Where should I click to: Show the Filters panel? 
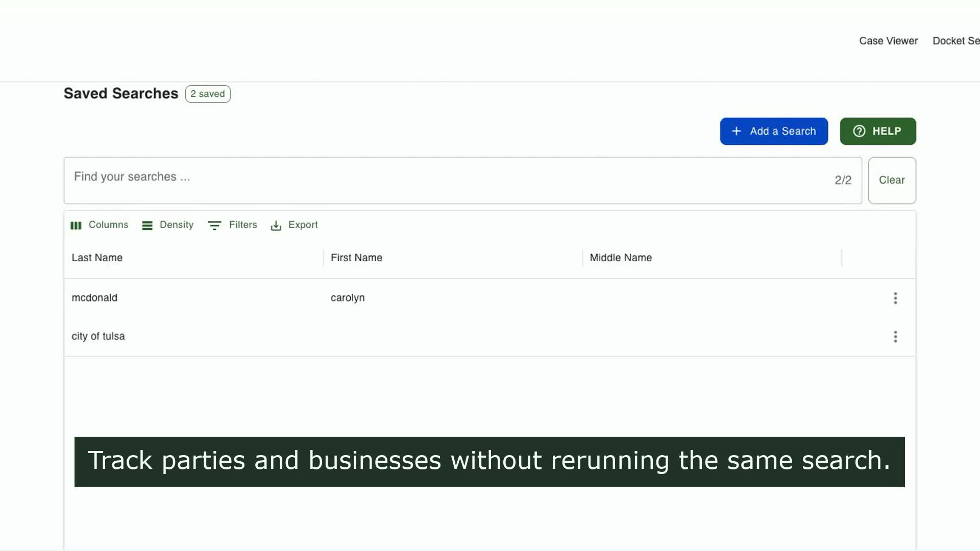point(232,225)
